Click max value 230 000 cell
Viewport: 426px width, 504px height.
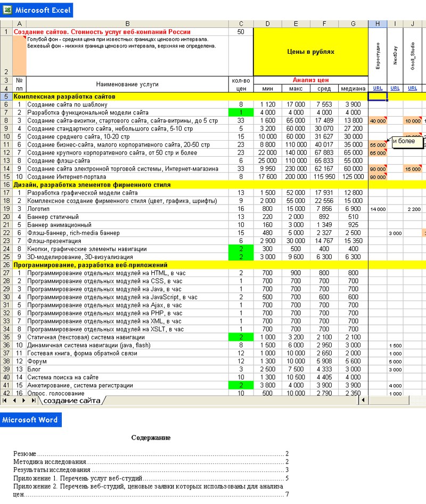tap(296, 169)
